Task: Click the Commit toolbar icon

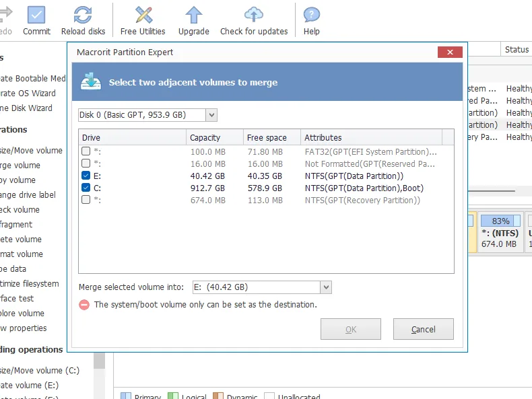Action: (36, 15)
